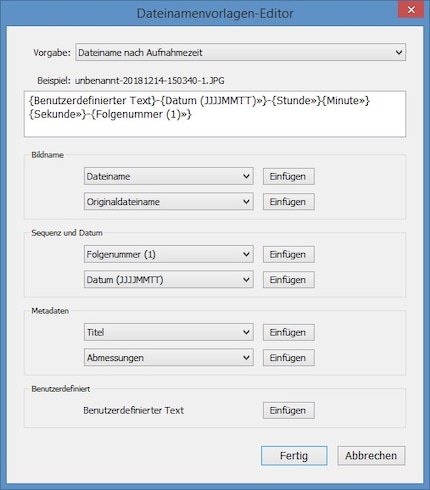Close the Dateinamenvorlagen-Editor window
This screenshot has width=430, height=490.
tap(411, 10)
